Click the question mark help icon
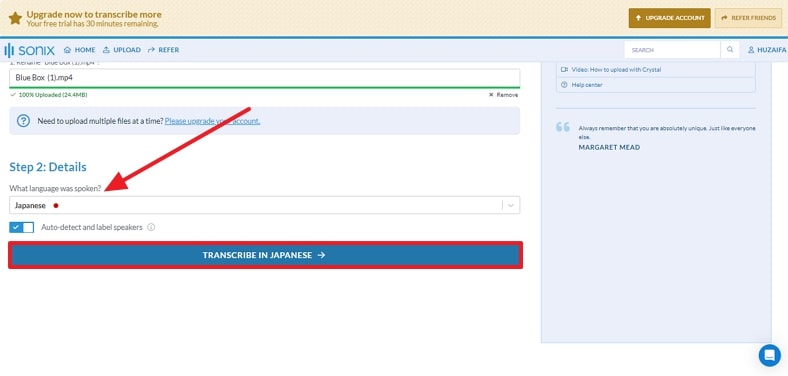Image resolution: width=788 pixels, height=376 pixels. tap(23, 121)
